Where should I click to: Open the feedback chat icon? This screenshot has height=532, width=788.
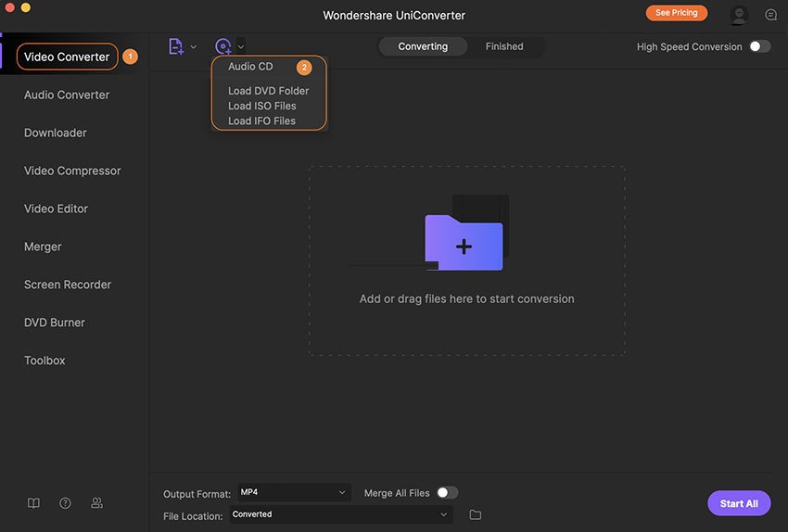771,15
